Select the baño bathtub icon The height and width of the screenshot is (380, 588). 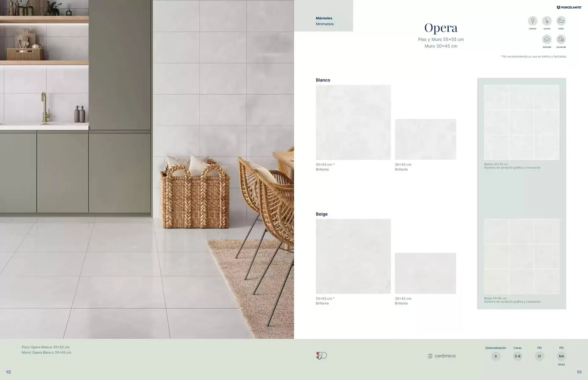[561, 21]
